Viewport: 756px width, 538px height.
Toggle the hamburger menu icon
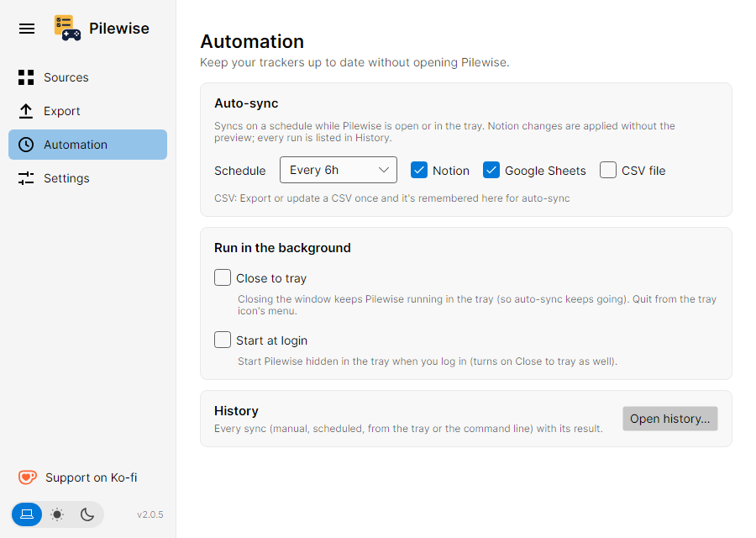(27, 29)
